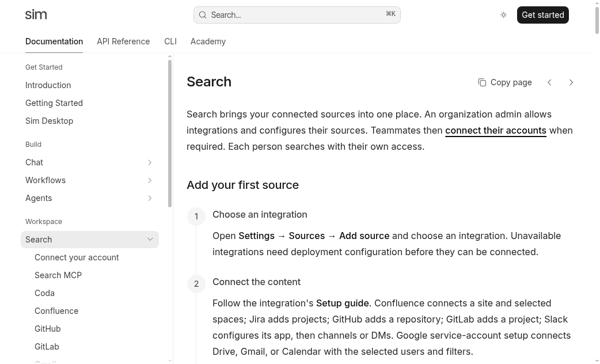
Task: Click the sim logo
Action: pyautogui.click(x=36, y=15)
